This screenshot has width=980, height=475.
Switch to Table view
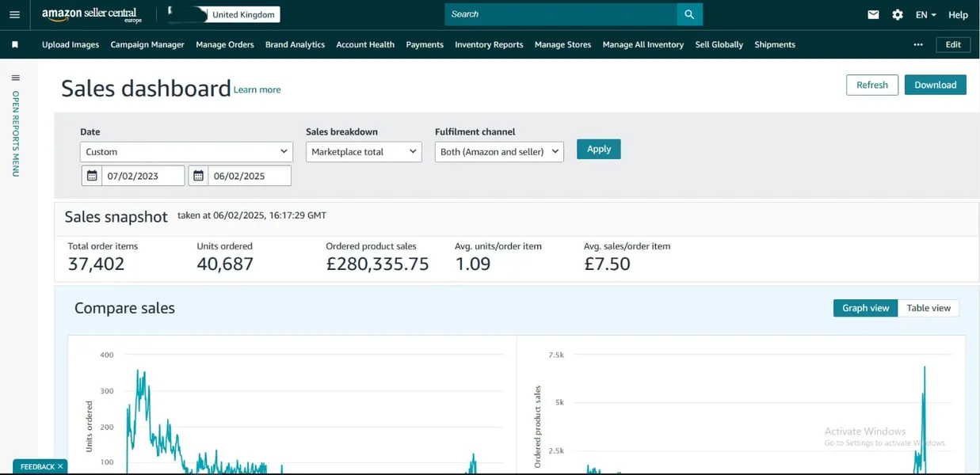(929, 308)
